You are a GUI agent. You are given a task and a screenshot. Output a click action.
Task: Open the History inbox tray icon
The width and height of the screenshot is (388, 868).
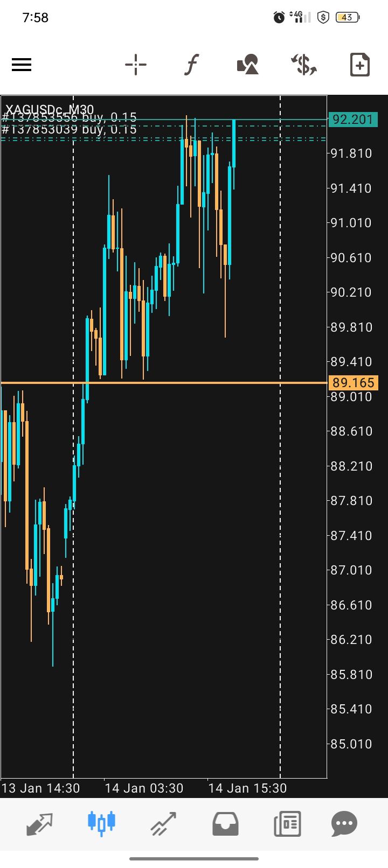[x=225, y=824]
